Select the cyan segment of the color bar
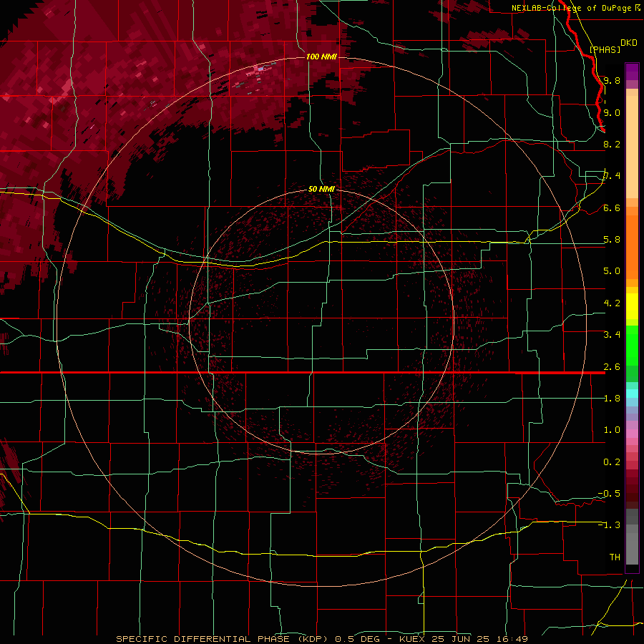 [632, 394]
